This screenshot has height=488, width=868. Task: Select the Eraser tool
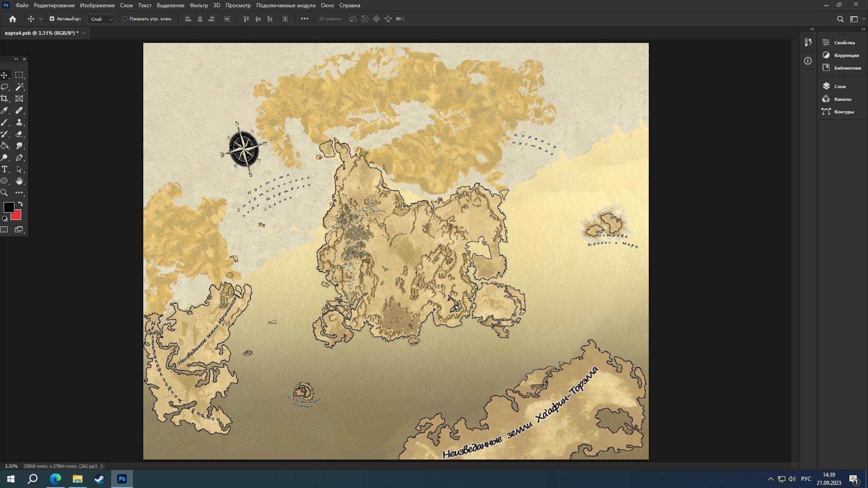click(x=19, y=134)
